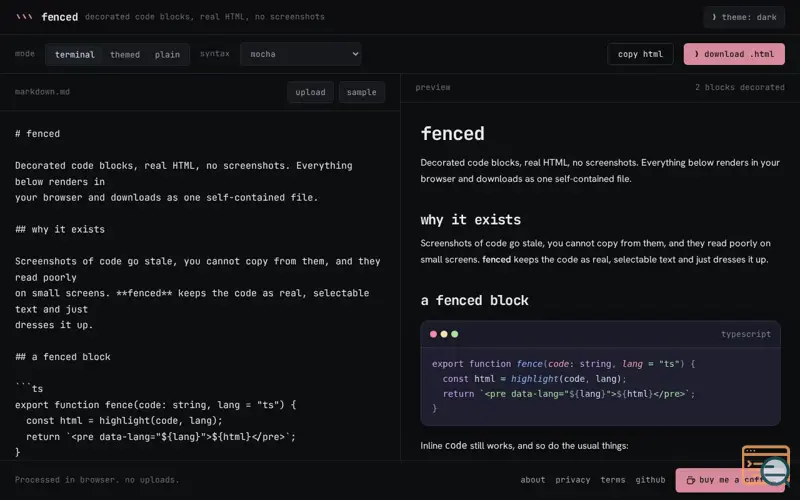Screen dimensions: 800x500
Task: Click the 'a fenced block' preview heading
Action: (x=474, y=301)
